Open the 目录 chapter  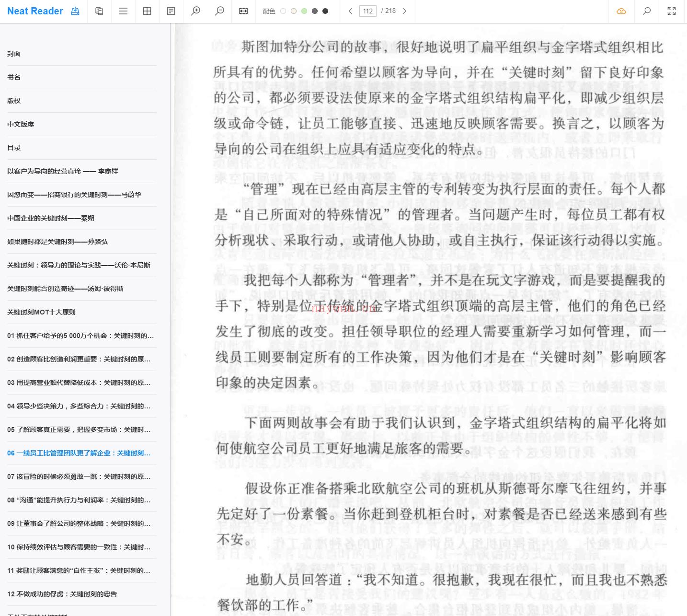82,148
